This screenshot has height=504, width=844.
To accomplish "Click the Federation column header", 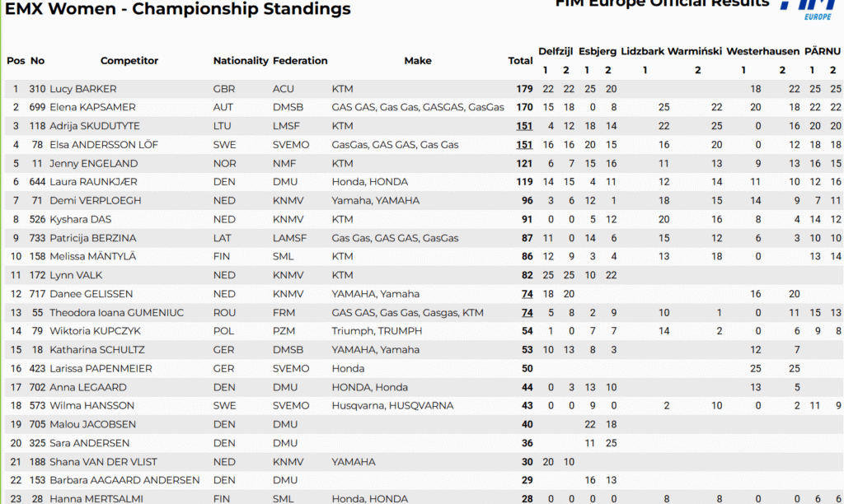I will [x=300, y=61].
